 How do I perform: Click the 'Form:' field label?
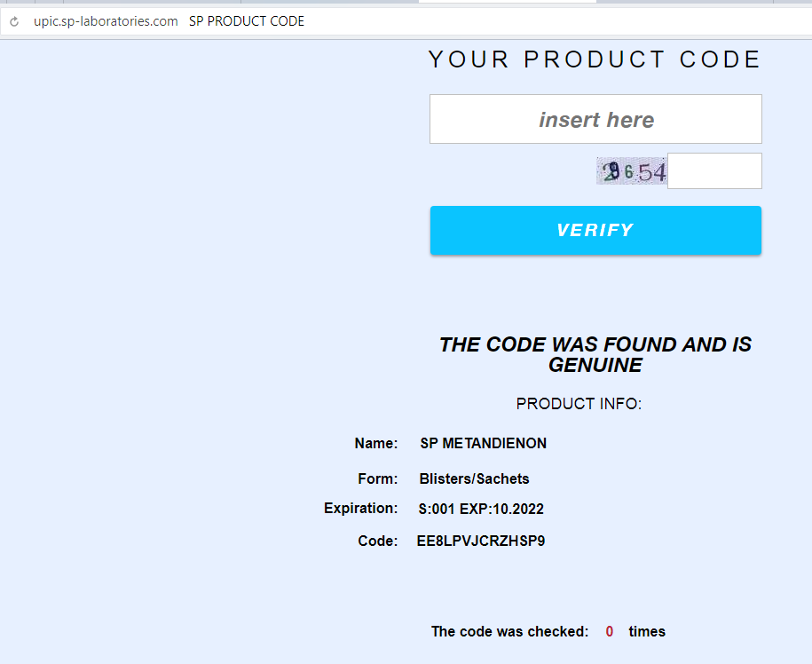tap(378, 479)
